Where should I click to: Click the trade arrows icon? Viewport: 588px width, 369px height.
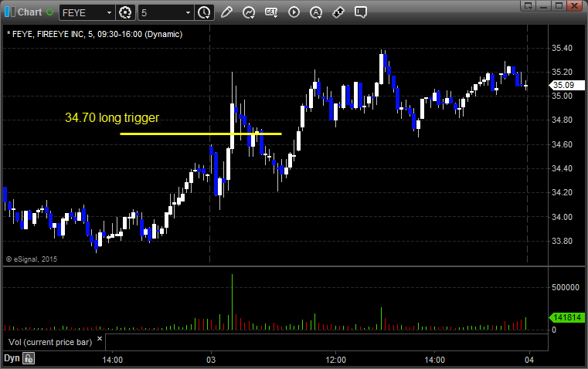pyautogui.click(x=338, y=12)
